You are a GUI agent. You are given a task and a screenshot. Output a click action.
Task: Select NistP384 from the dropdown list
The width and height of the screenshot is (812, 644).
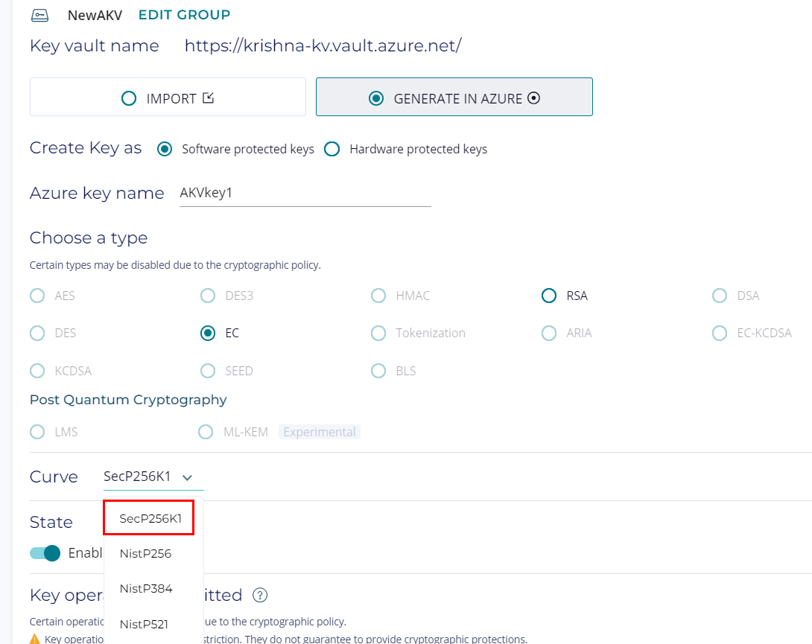pos(146,588)
